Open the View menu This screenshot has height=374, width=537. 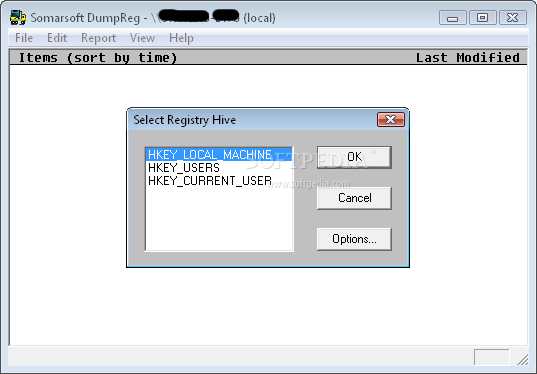click(x=142, y=38)
